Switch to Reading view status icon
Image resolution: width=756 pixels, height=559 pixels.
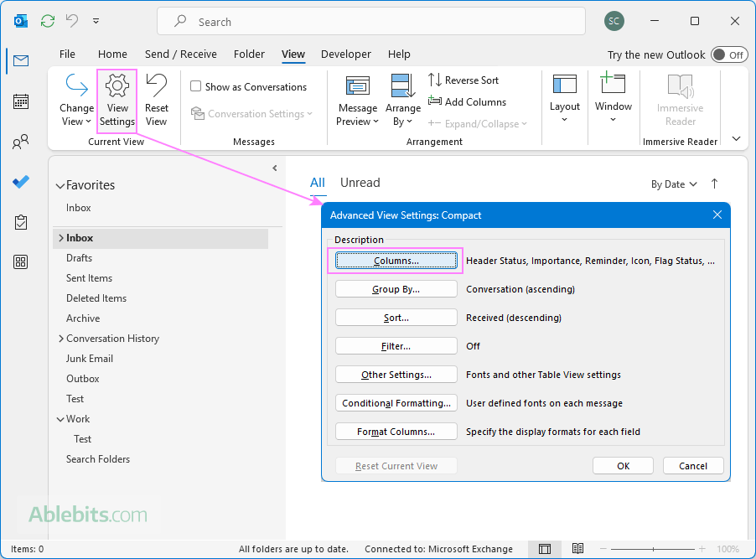[577, 549]
